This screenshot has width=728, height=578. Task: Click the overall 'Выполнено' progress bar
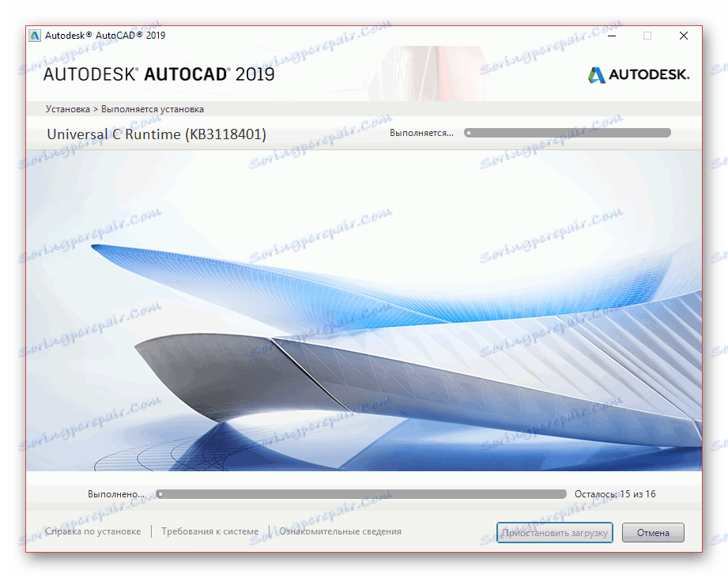pyautogui.click(x=361, y=494)
